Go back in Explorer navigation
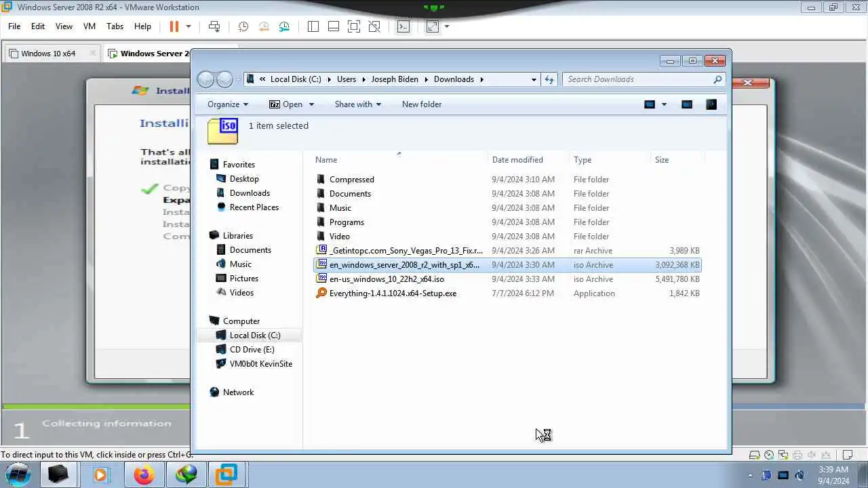The height and width of the screenshot is (488, 868). pos(206,79)
